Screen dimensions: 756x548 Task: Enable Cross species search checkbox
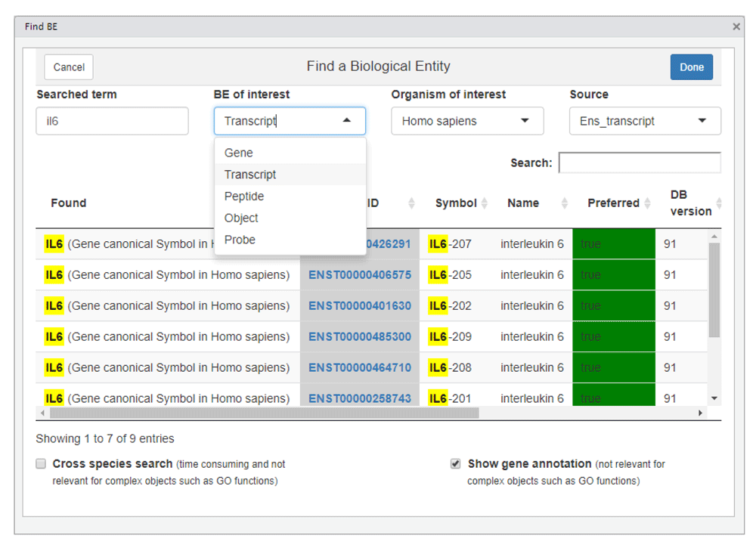coord(42,464)
